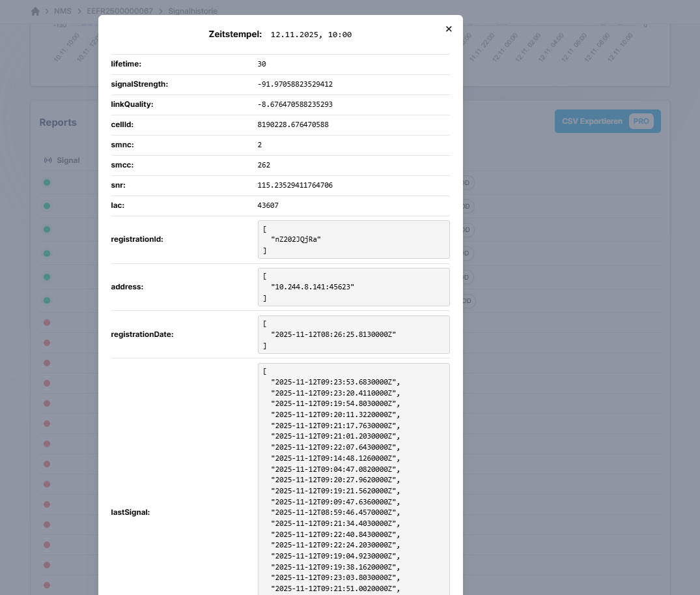Click the Zeitstempel date 12.11.2025, 10:00
This screenshot has width=700, height=595.
pos(311,35)
